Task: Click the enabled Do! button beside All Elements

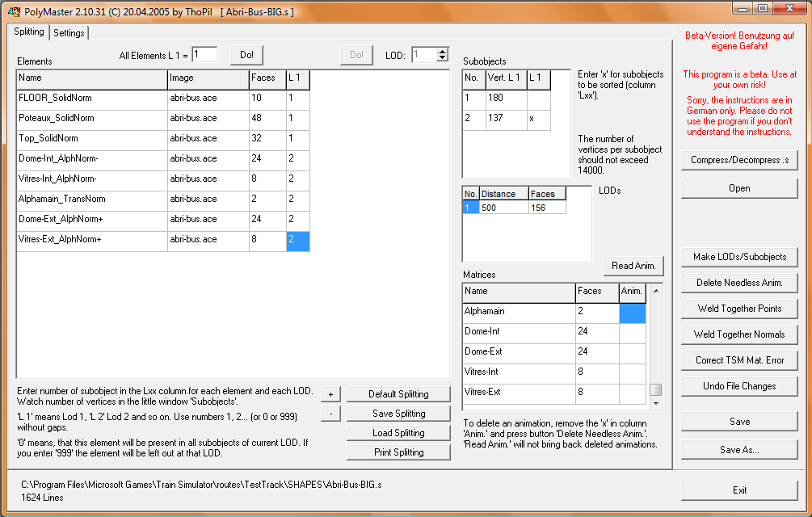Action: click(247, 55)
